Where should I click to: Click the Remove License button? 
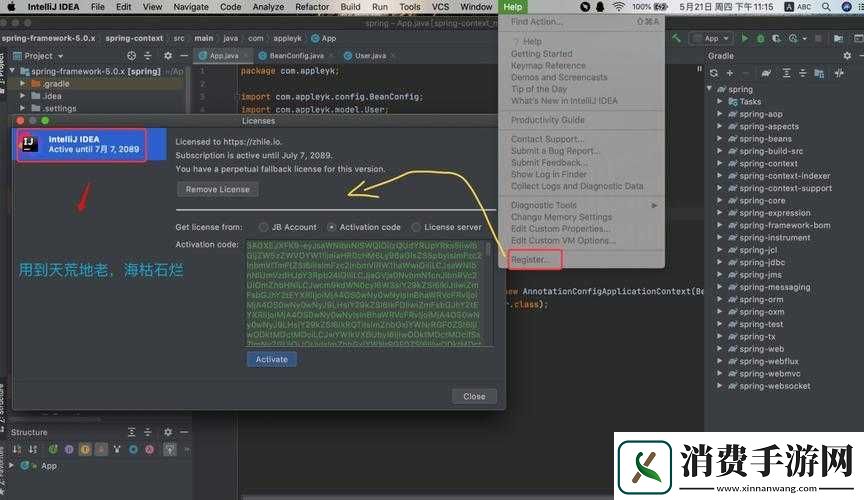[x=218, y=189]
